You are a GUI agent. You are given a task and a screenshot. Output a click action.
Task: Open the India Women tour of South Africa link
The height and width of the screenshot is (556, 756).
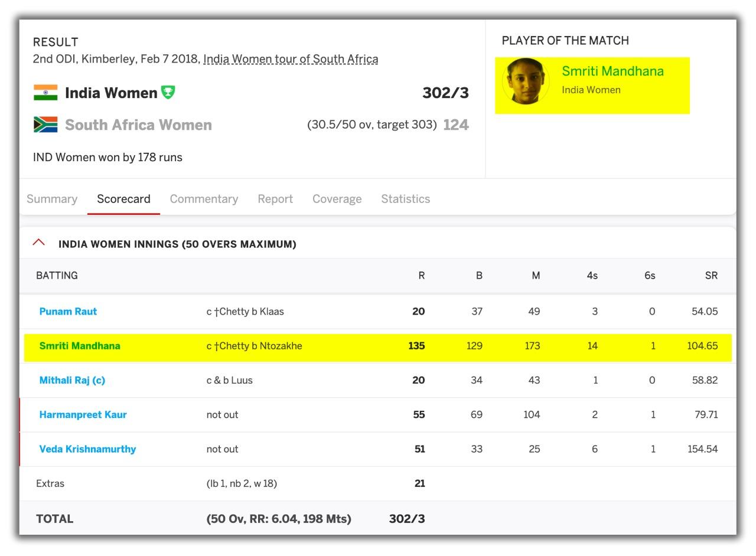[290, 59]
